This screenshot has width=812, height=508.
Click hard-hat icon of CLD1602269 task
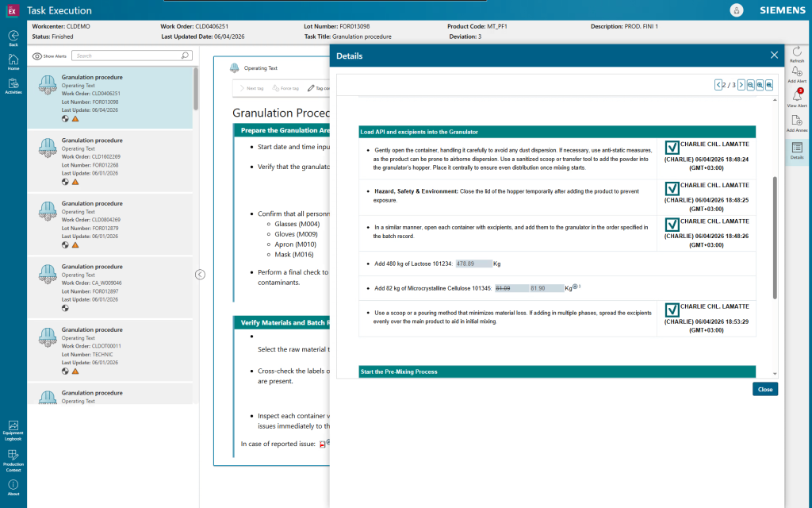pos(48,148)
